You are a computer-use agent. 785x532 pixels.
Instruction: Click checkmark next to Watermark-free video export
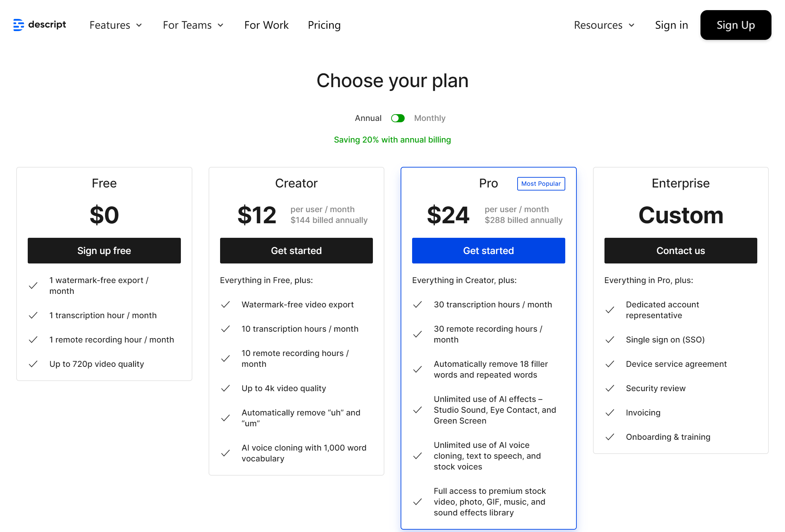(x=225, y=305)
